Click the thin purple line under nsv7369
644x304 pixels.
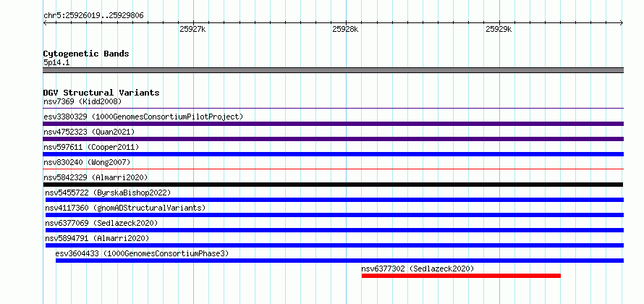pyautogui.click(x=333, y=109)
